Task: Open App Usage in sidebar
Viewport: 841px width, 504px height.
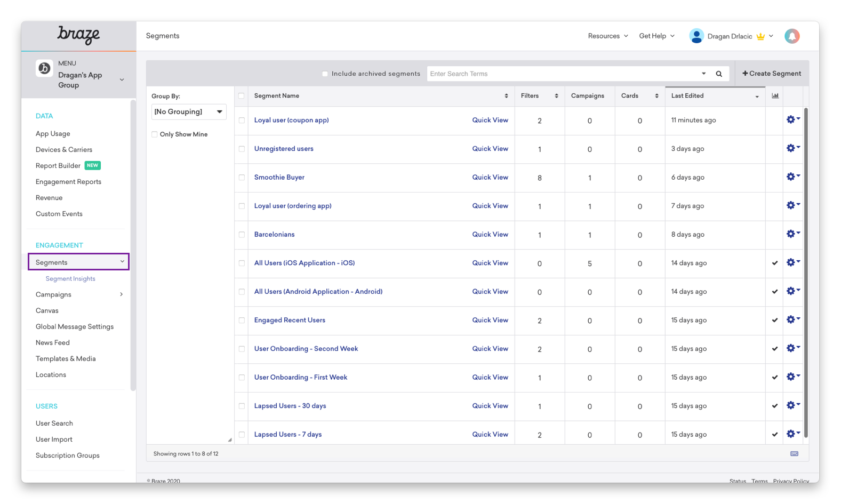Action: pyautogui.click(x=53, y=134)
